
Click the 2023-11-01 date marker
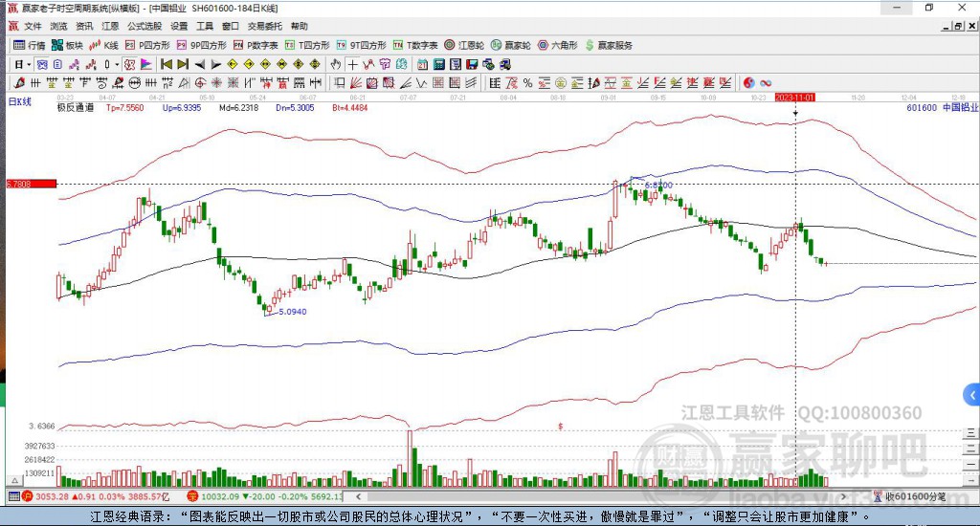click(794, 98)
